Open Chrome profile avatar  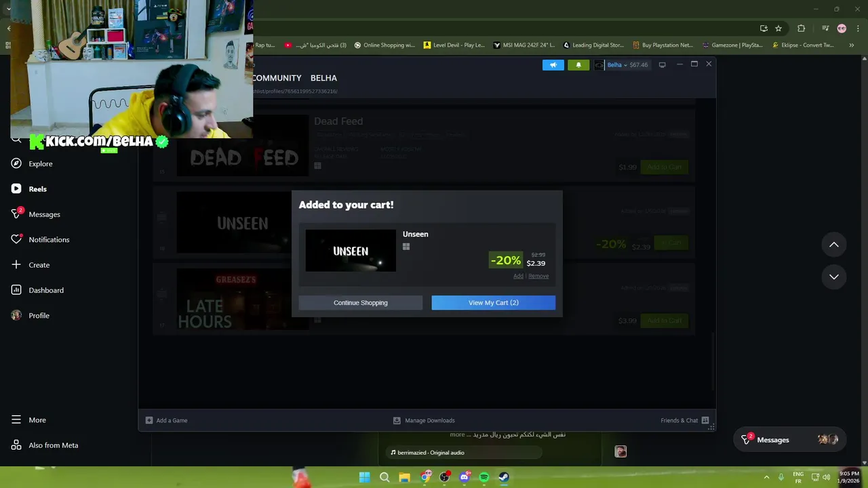pyautogui.click(x=842, y=28)
